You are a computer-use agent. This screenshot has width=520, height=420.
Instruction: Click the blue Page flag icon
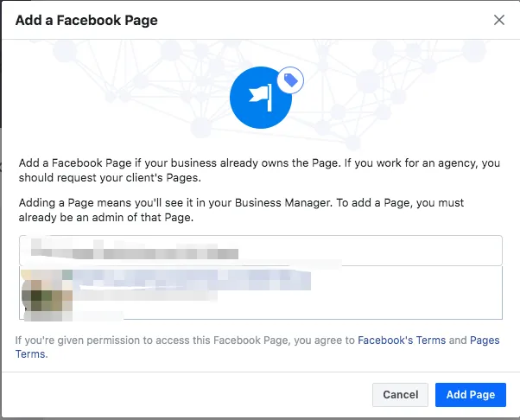click(x=261, y=98)
